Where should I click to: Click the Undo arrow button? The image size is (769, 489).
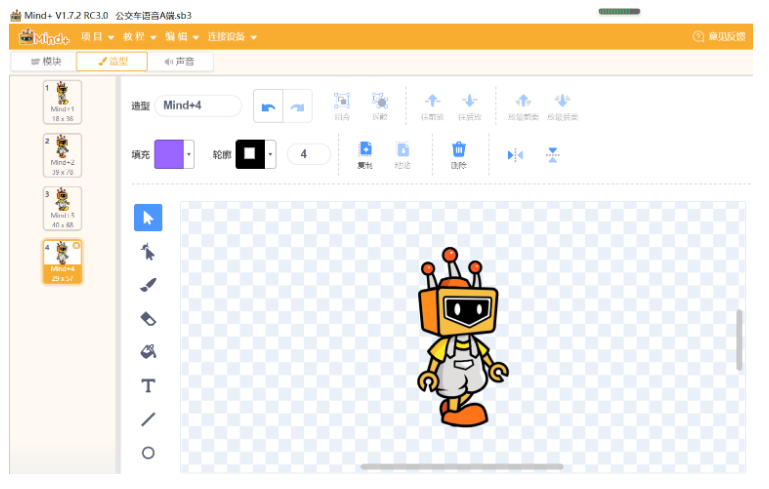coord(268,106)
